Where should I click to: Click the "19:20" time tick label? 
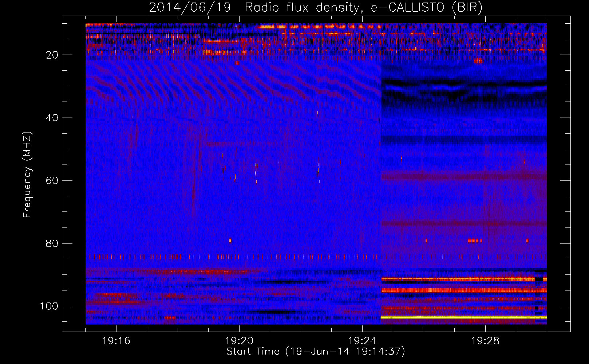click(x=239, y=341)
